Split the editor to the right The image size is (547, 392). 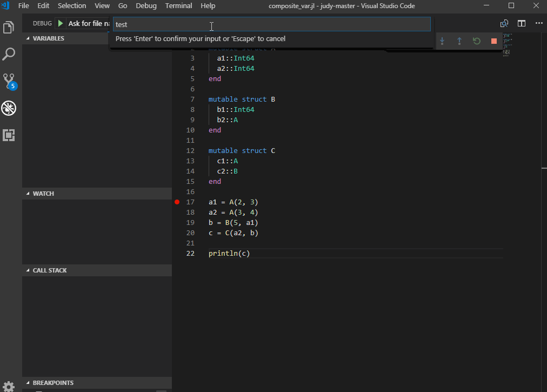tap(522, 23)
